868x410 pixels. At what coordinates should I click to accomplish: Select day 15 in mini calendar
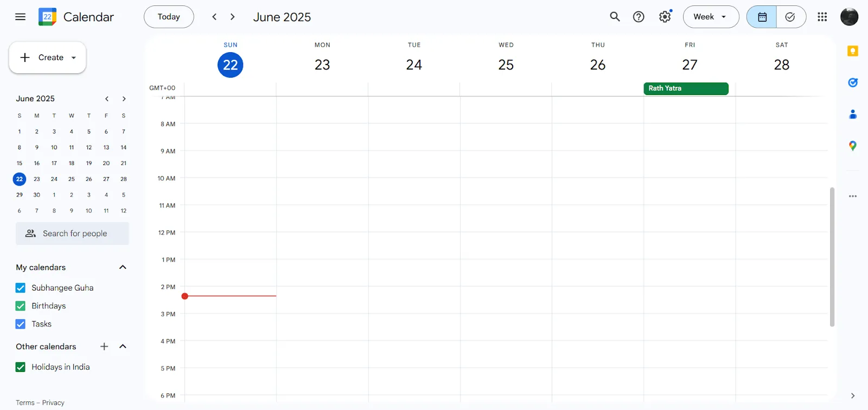point(20,163)
